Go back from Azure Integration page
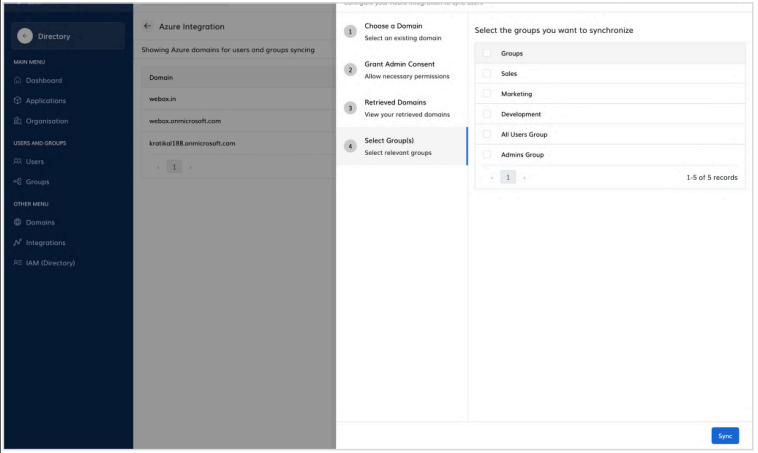Viewport: 758px width, 453px height. 148,25
